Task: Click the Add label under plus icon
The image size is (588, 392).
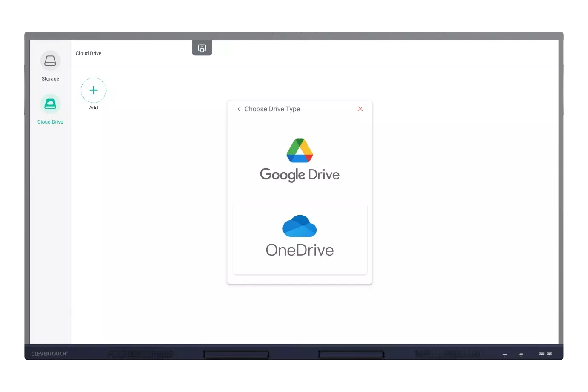Action: pos(93,108)
